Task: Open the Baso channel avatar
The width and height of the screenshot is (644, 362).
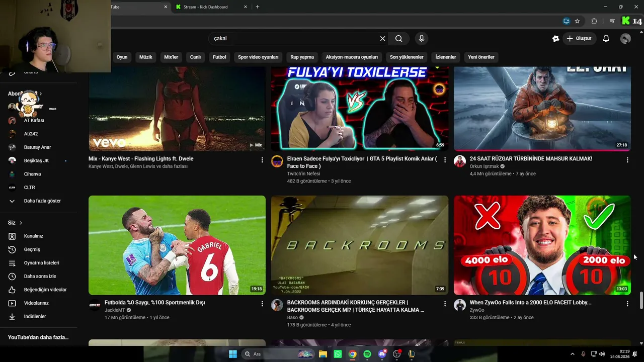Action: 277,305
